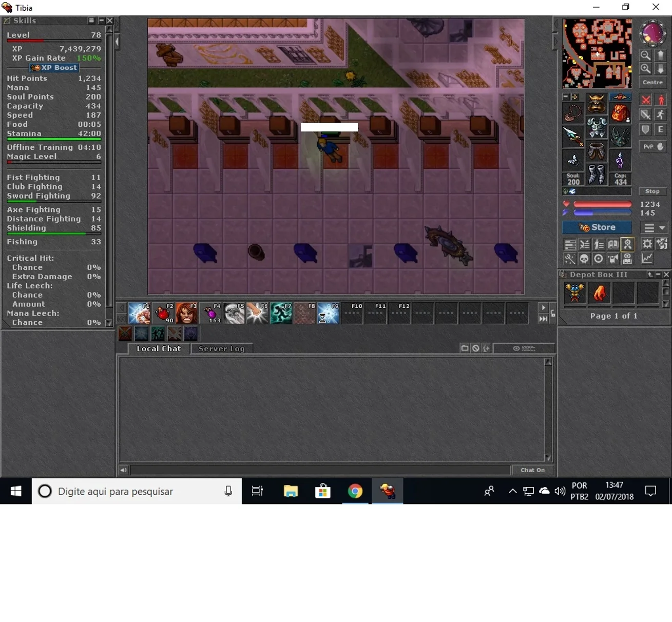The height and width of the screenshot is (622, 672).
Task: Click the F1 action bar spell icon
Action: (139, 313)
